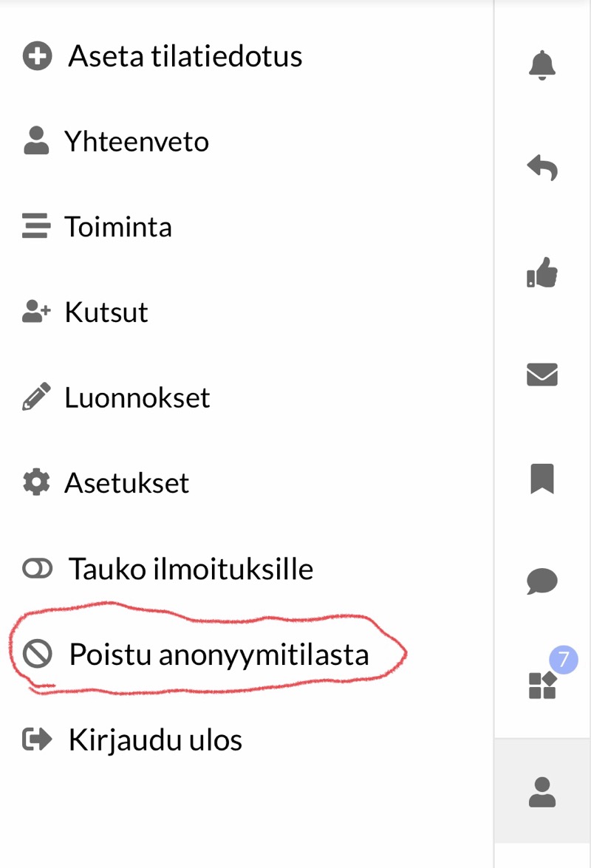Select the profile person tab

click(542, 791)
